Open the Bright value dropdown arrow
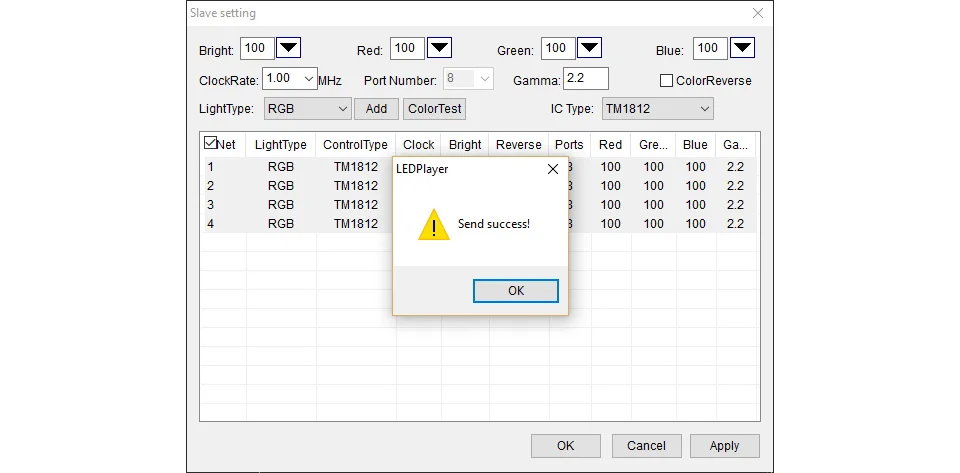This screenshot has height=473, width=960. click(x=288, y=48)
